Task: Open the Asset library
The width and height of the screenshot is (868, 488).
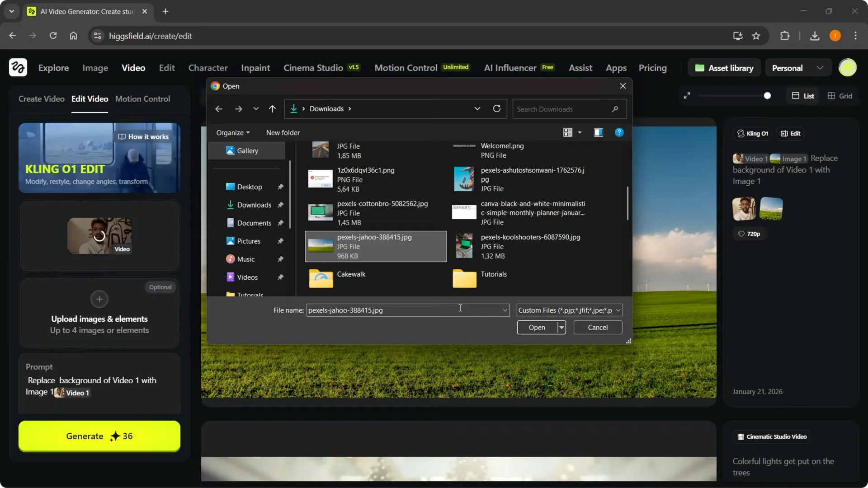Action: point(723,67)
